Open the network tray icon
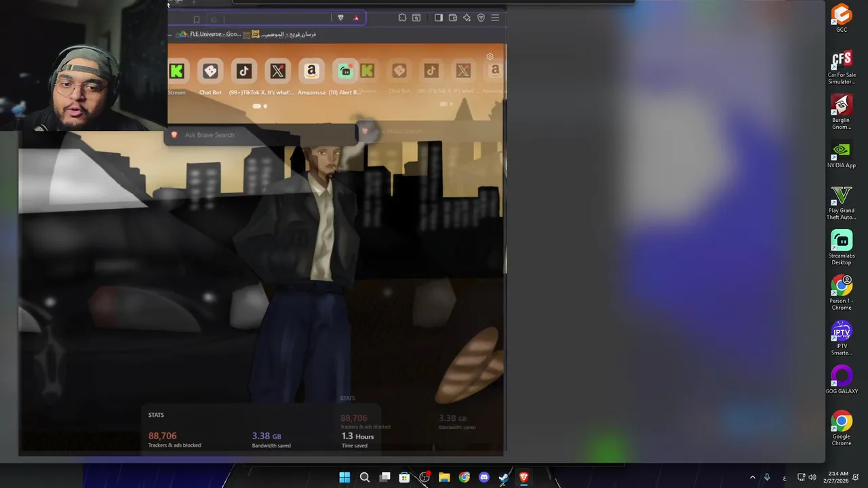 (x=801, y=477)
